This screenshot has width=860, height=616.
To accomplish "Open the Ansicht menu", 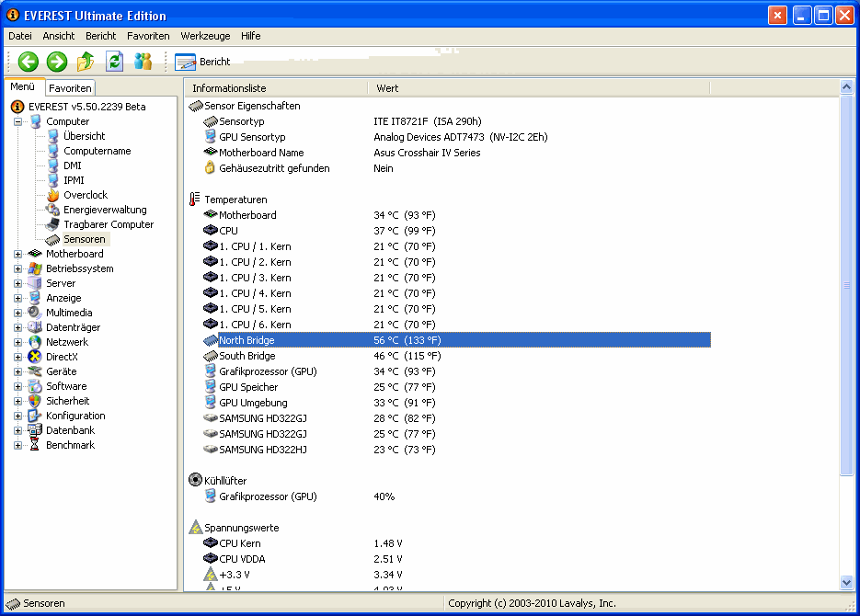I will [59, 36].
